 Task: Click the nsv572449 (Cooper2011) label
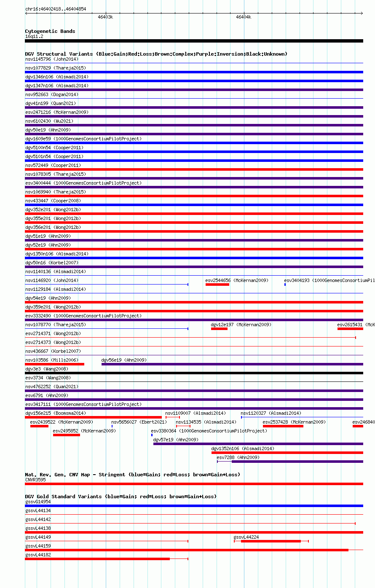(x=53, y=165)
